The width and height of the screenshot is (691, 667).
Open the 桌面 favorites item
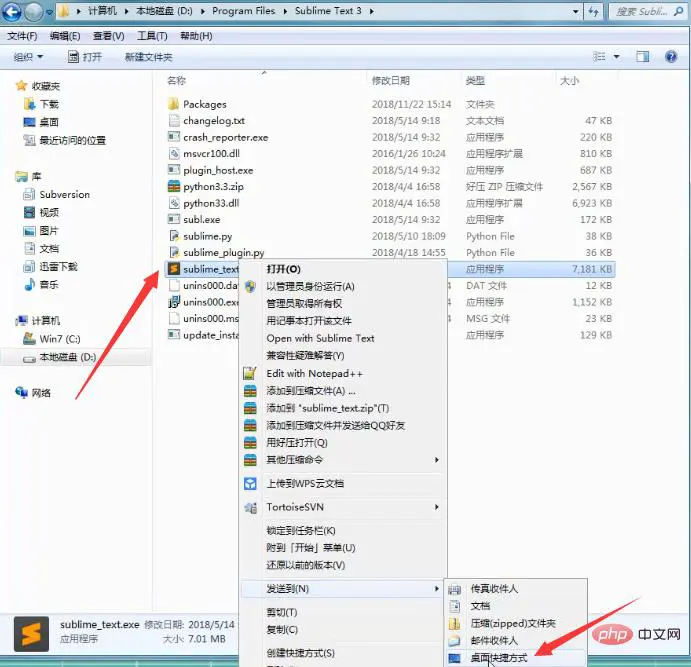(x=41, y=122)
